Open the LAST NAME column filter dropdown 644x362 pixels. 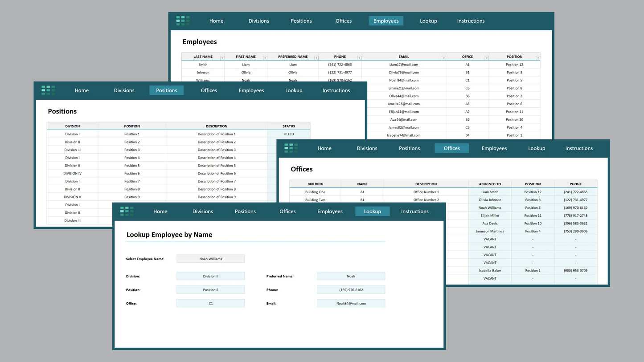(x=221, y=57)
